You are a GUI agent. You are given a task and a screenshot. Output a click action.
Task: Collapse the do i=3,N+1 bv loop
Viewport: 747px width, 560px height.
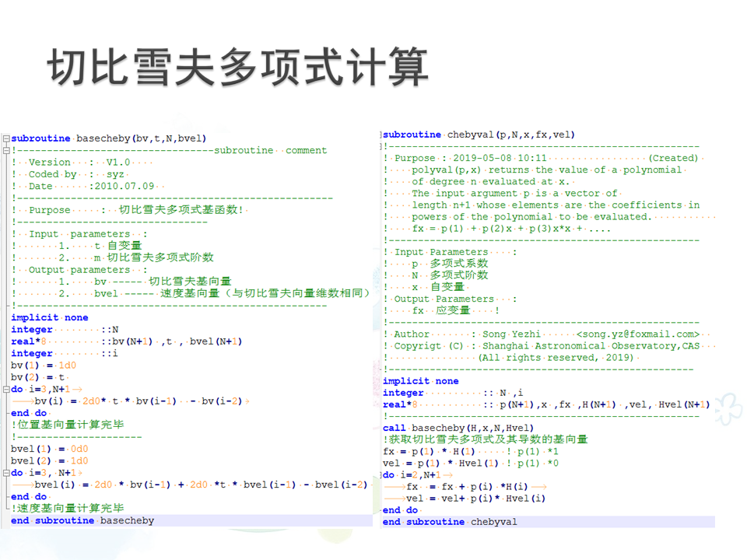coord(5,389)
